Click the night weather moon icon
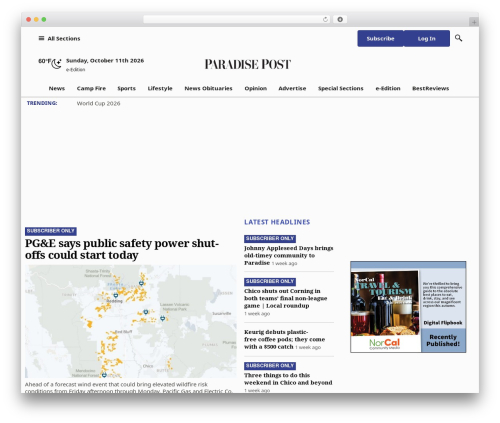 pyautogui.click(x=57, y=63)
